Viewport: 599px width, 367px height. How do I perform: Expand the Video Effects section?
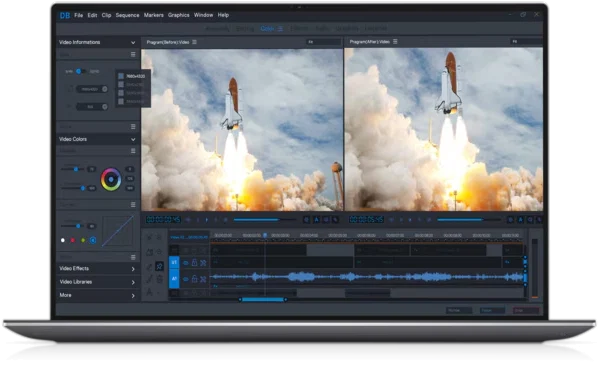133,269
